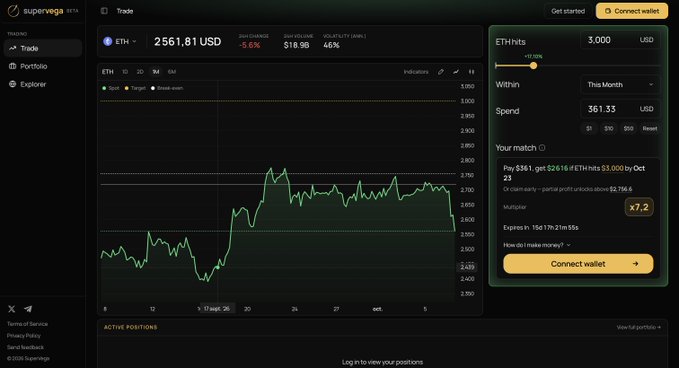Click the ETH hits price input
The width and height of the screenshot is (679, 368).
[620, 40]
